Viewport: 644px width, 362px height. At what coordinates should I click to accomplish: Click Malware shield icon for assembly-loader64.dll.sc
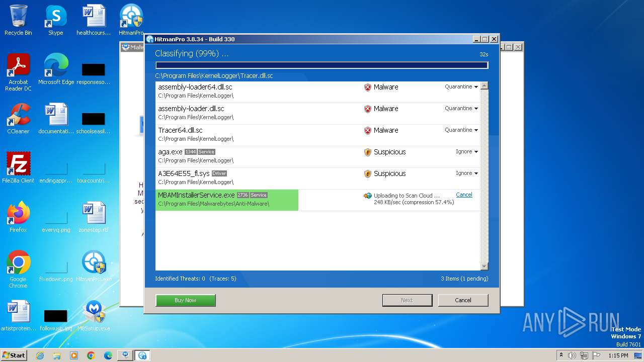click(368, 87)
